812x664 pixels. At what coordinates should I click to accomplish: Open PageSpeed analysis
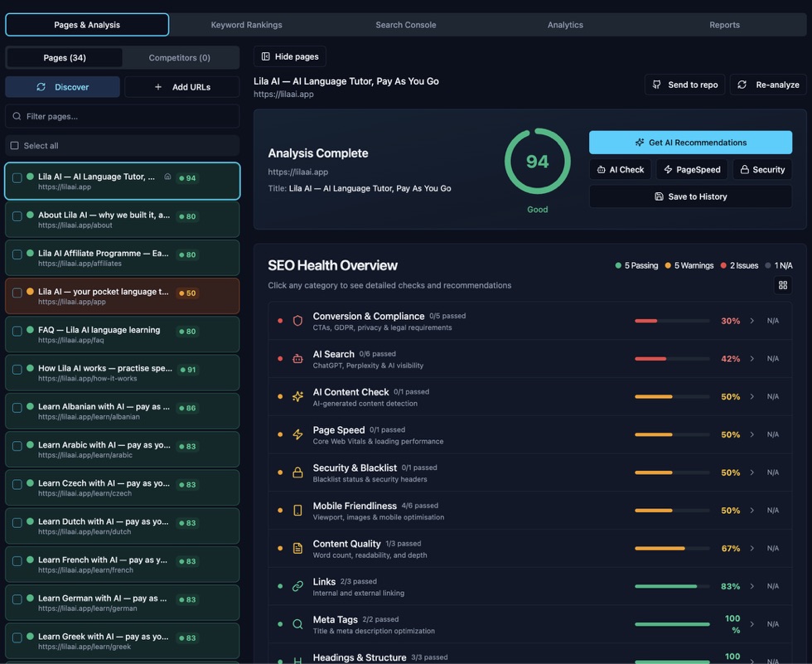(692, 169)
